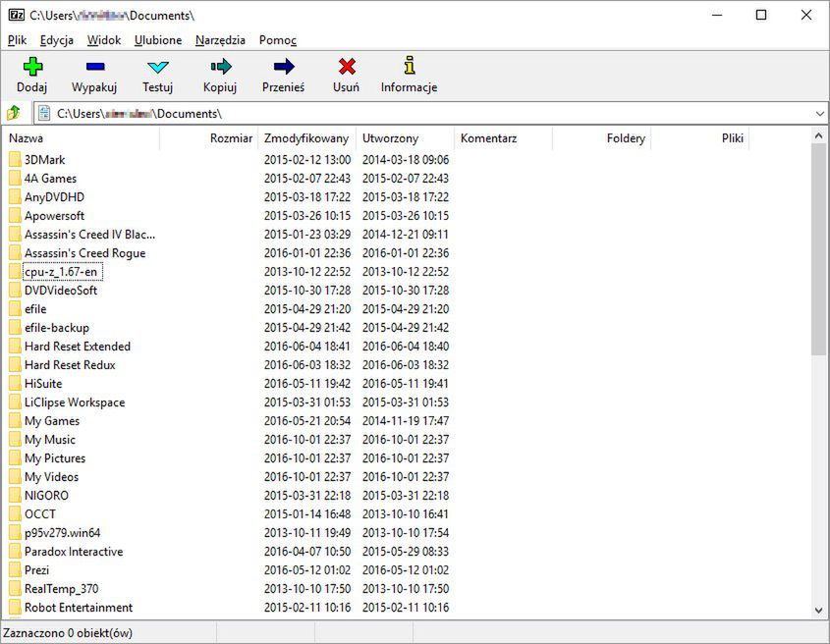Screen dimensions: 830x644
Task: Select My Videos folder name
Action: tap(51, 477)
